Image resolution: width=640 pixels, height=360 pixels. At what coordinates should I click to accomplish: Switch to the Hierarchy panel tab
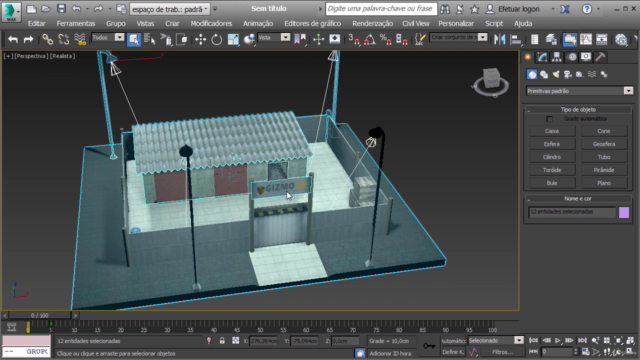click(557, 57)
